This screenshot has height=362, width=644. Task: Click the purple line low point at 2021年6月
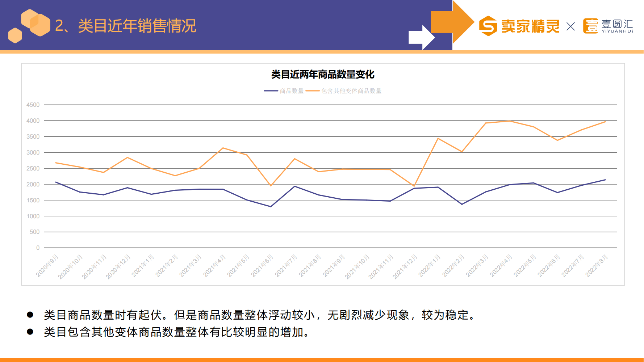[x=271, y=207]
